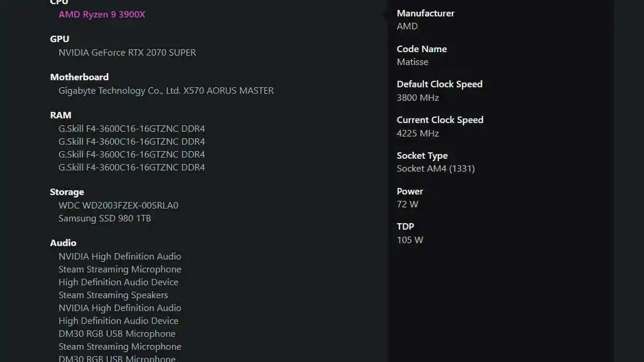Select the Steam Streaming Speakers device

point(113,295)
